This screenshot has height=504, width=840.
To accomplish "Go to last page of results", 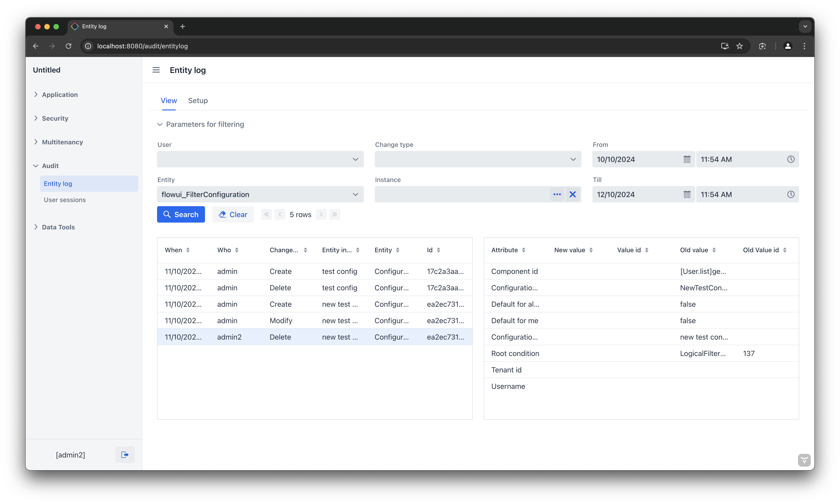I will 334,214.
